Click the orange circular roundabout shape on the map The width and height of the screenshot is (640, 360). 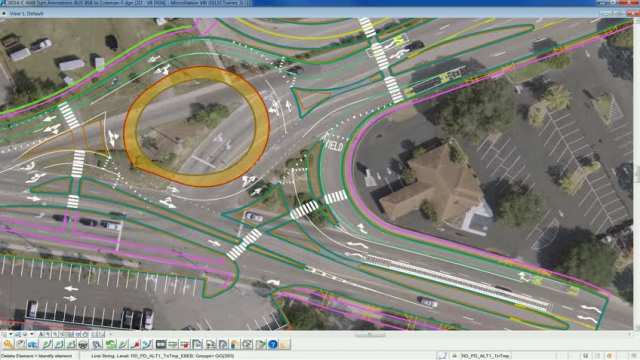(197, 126)
